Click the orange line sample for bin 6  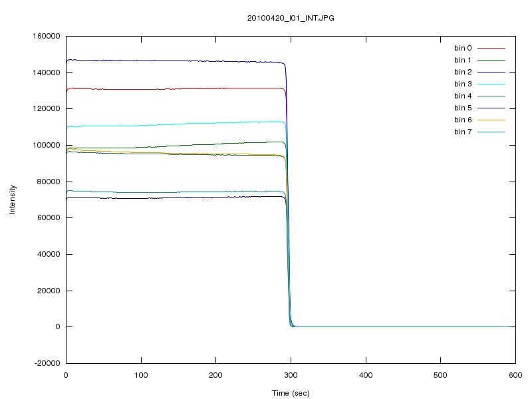point(491,120)
